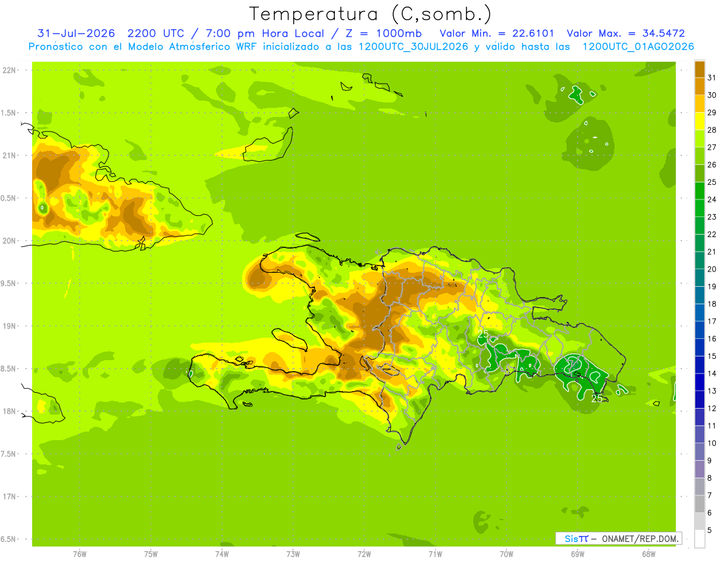The image size is (728, 562).
Task: Click the "22N" latitude tick label
Action: (9, 70)
